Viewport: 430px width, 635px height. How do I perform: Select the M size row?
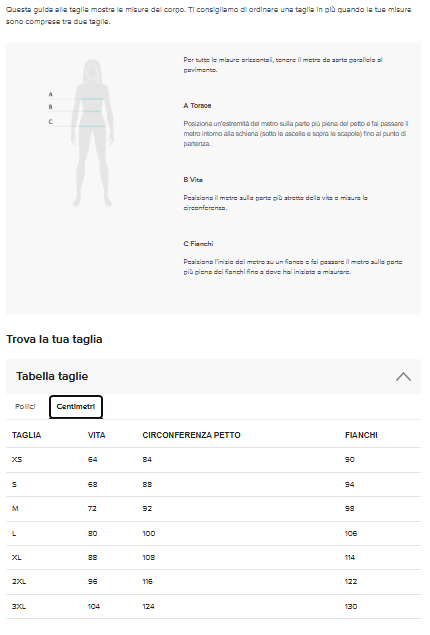pyautogui.click(x=213, y=509)
